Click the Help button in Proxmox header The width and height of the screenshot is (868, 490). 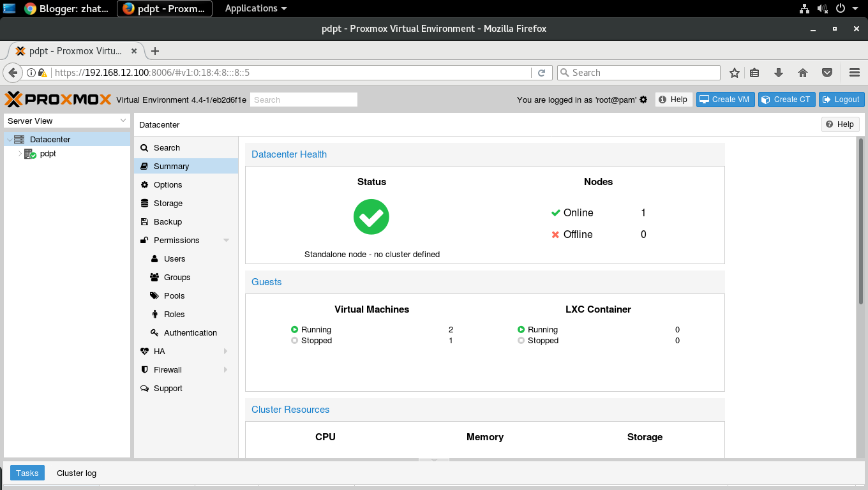coord(673,100)
